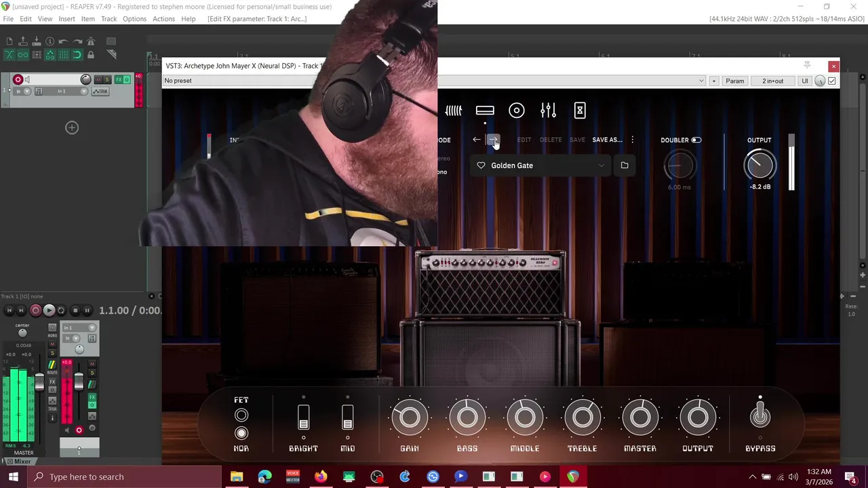Open mixer strip 'In 1' input dropdown
The width and height of the screenshot is (868, 488).
point(79,327)
